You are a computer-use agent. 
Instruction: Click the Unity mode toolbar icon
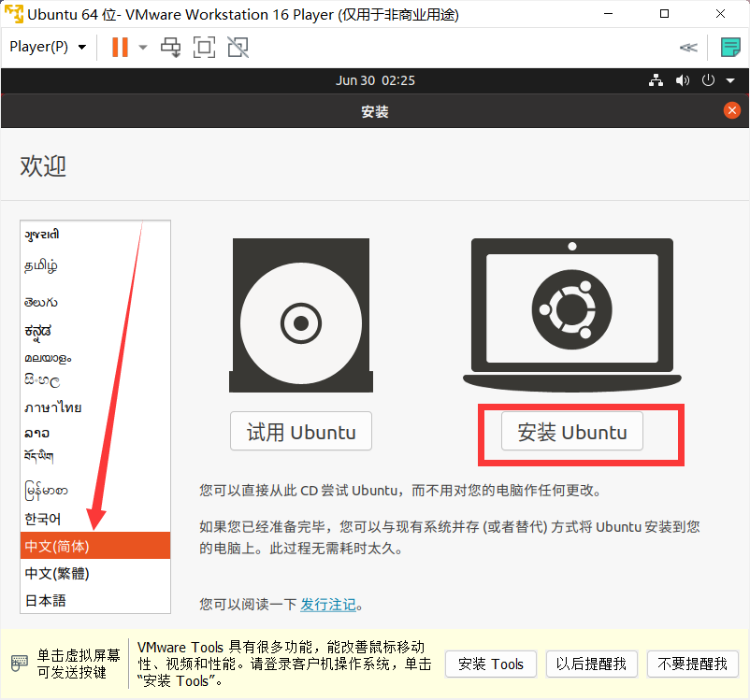coord(238,47)
